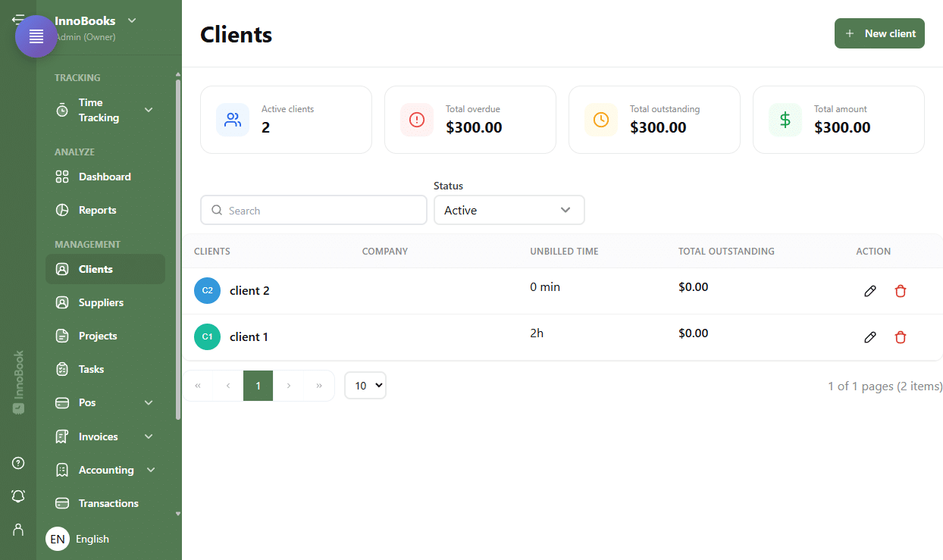Expand the Time Tracking submenu chevron
This screenshot has height=560, width=943.
(149, 110)
